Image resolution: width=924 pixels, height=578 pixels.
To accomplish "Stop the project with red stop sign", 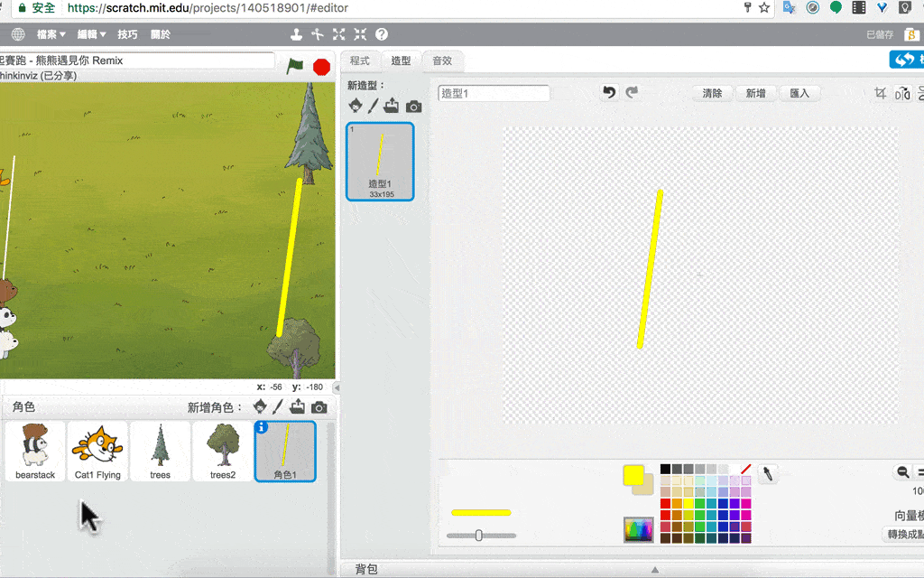I will point(322,67).
